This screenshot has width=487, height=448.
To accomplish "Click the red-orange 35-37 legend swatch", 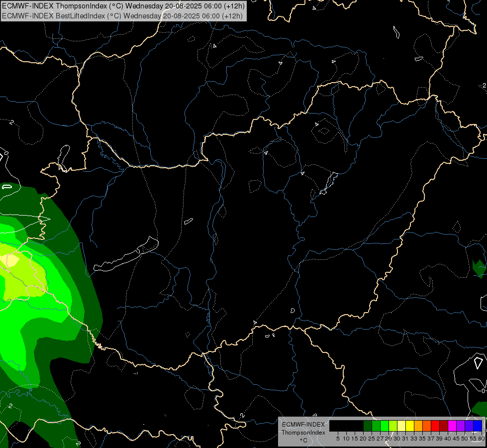I will 427,426.
